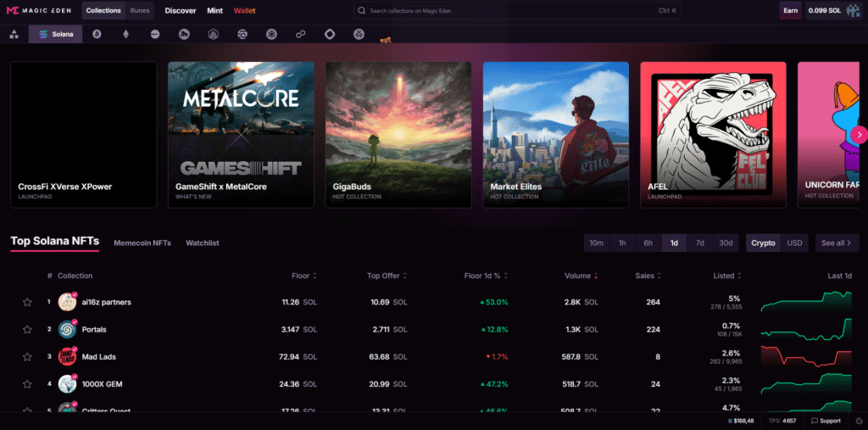Star Portals for watchlist
Screen dimensions: 868x430
(27, 329)
